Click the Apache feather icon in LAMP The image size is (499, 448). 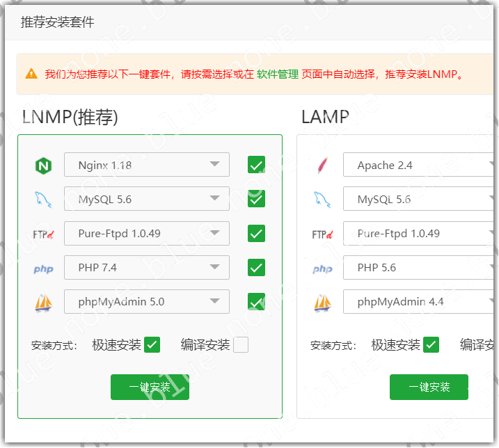322,166
